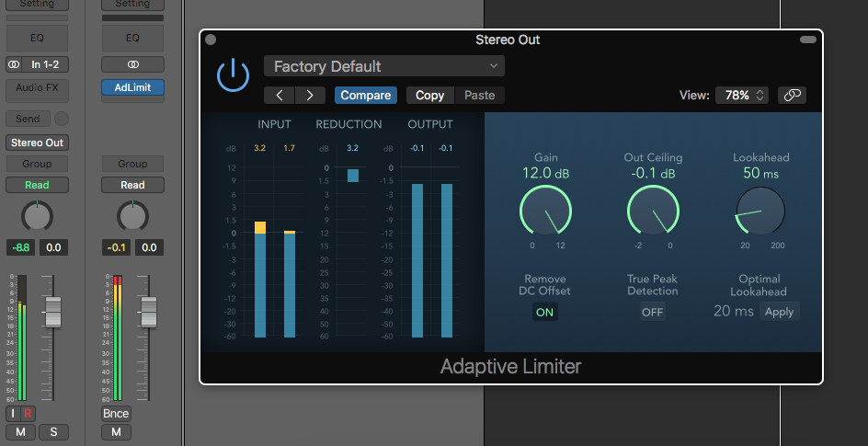The image size is (868, 446).
Task: Open the Factory Default preset menu
Action: (x=384, y=66)
